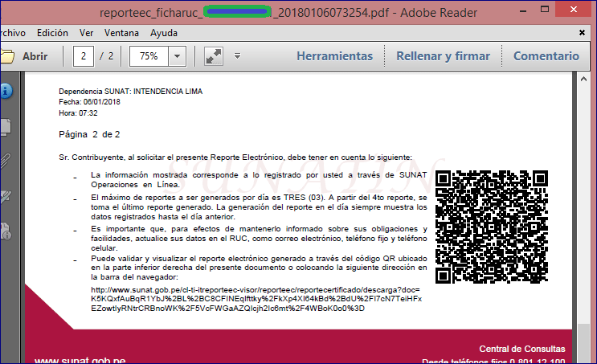This screenshot has width=597, height=364.
Task: Open the toolbar customization dropdown arrow
Action: (237, 56)
